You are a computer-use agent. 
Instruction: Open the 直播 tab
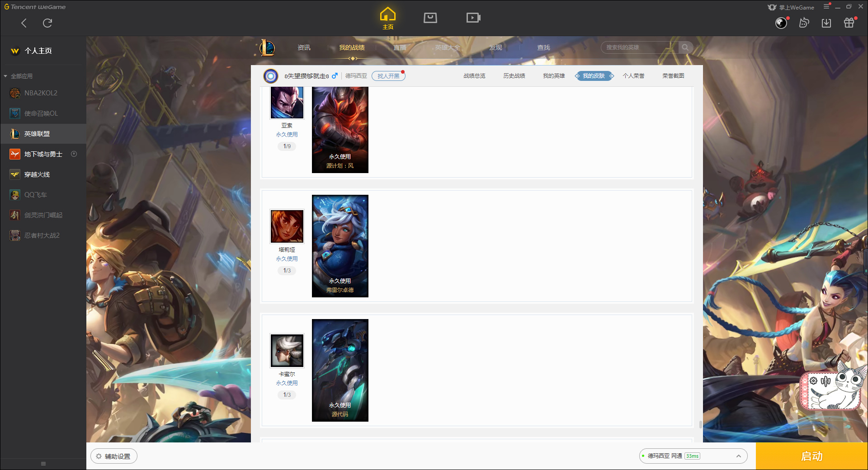coord(400,47)
